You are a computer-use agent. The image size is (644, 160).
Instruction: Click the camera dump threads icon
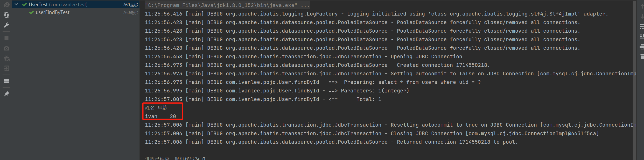click(6, 48)
